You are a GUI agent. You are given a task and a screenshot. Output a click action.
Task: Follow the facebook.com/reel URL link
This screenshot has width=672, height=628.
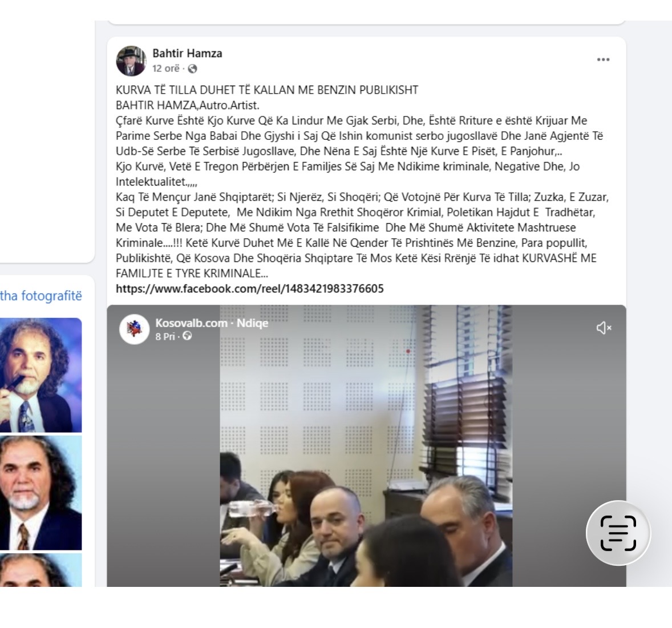click(x=249, y=289)
